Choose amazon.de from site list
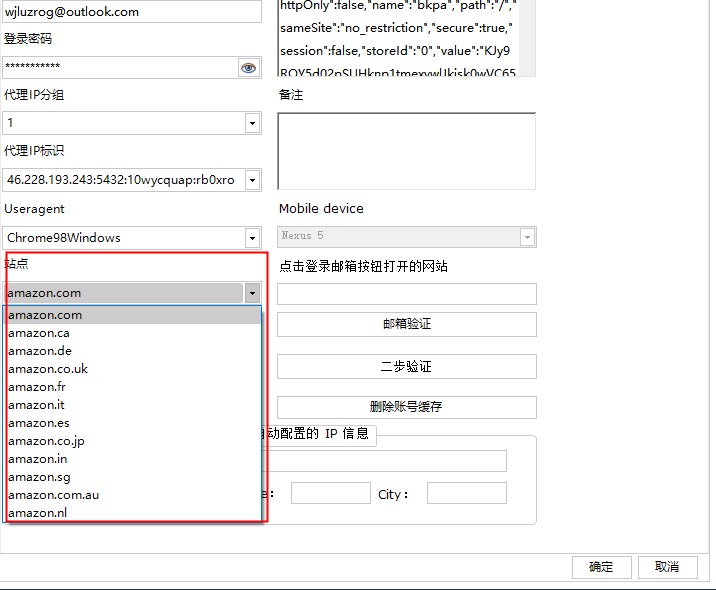Screen dimensions: 716x590 132,351
